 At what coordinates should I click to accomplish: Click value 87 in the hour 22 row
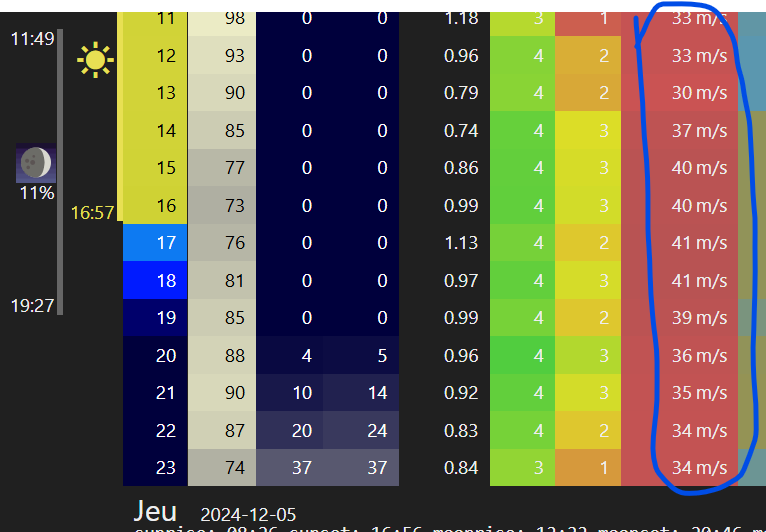pyautogui.click(x=222, y=430)
